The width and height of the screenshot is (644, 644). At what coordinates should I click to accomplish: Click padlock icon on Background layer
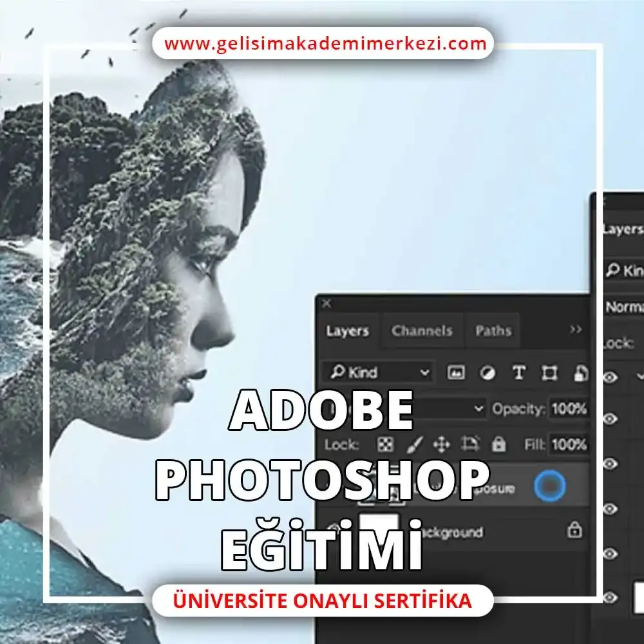pyautogui.click(x=574, y=530)
